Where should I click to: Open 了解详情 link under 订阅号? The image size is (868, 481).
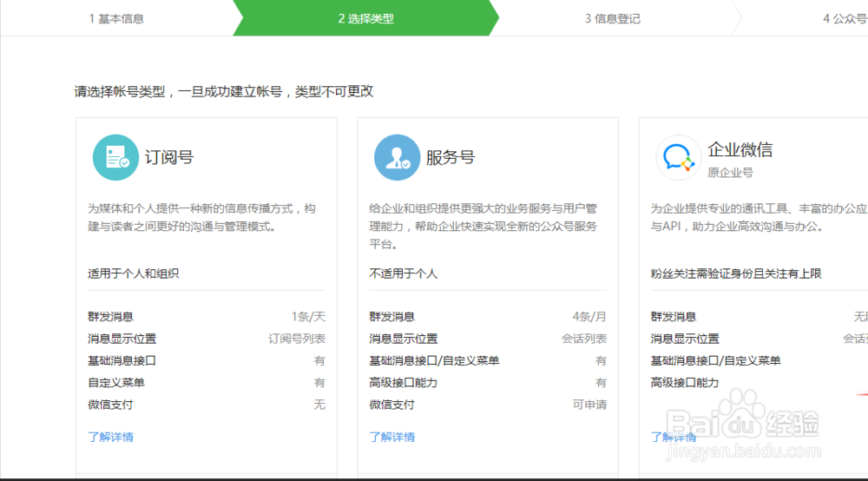pos(111,437)
